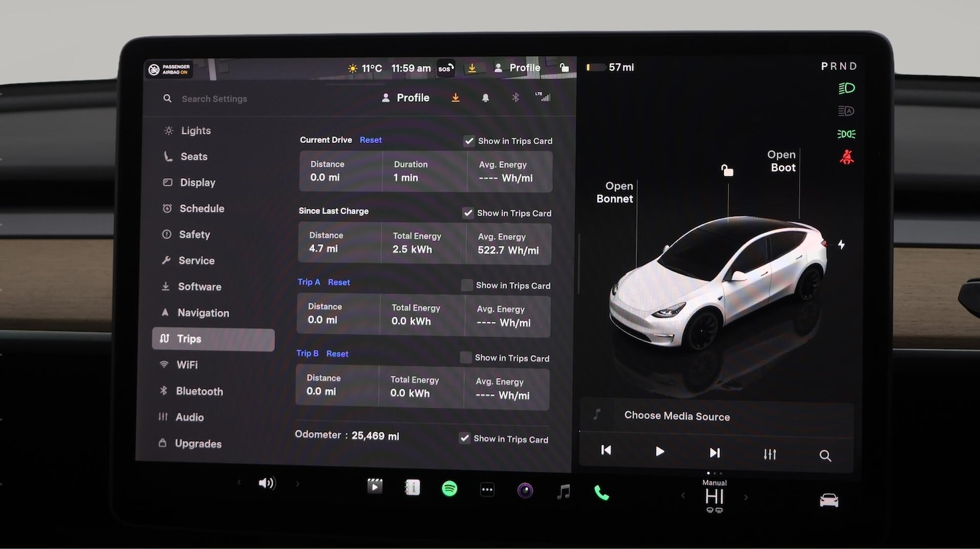980x549 pixels.
Task: Click the notifications bell icon
Action: (x=485, y=97)
